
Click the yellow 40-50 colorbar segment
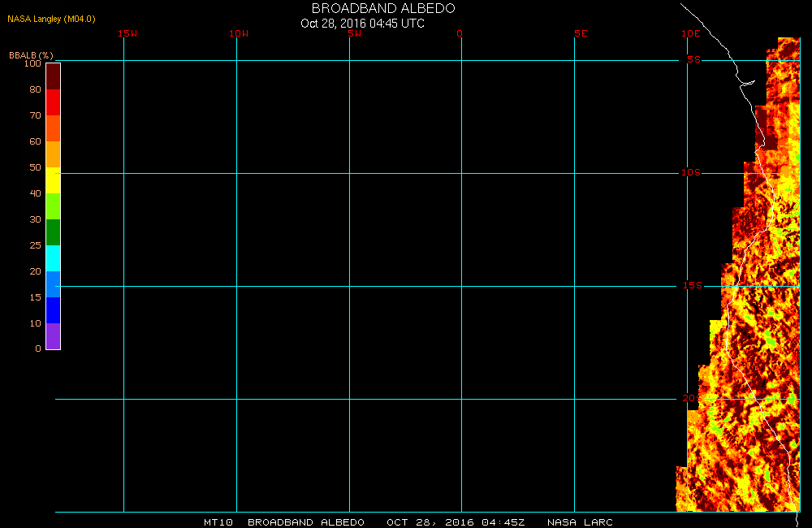tap(54, 180)
